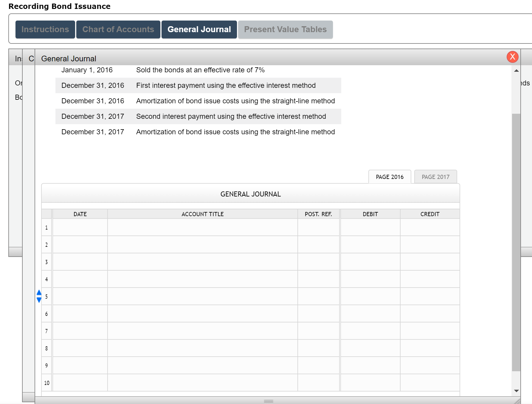Click the post ref cell in row 1
Image resolution: width=532 pixels, height=404 pixels.
[x=319, y=227]
